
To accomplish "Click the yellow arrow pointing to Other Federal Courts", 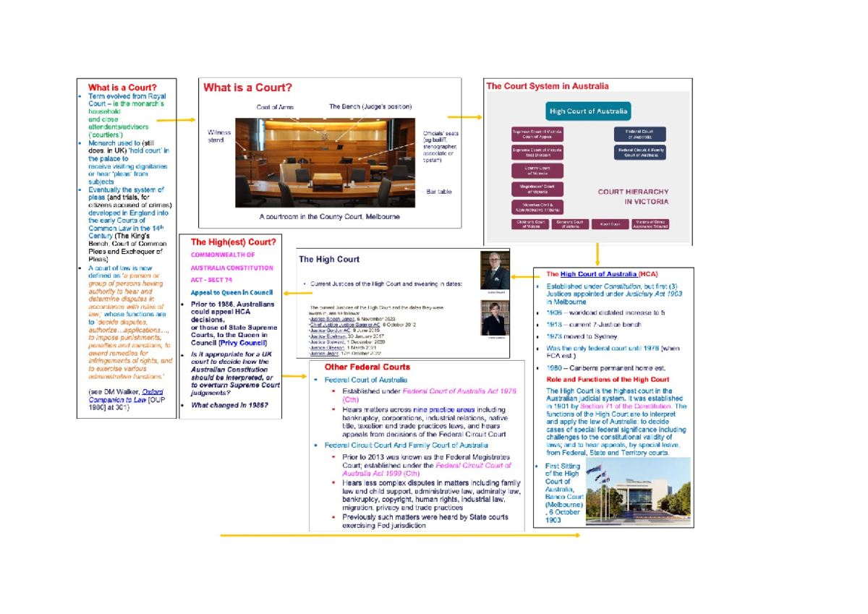I will (x=293, y=377).
